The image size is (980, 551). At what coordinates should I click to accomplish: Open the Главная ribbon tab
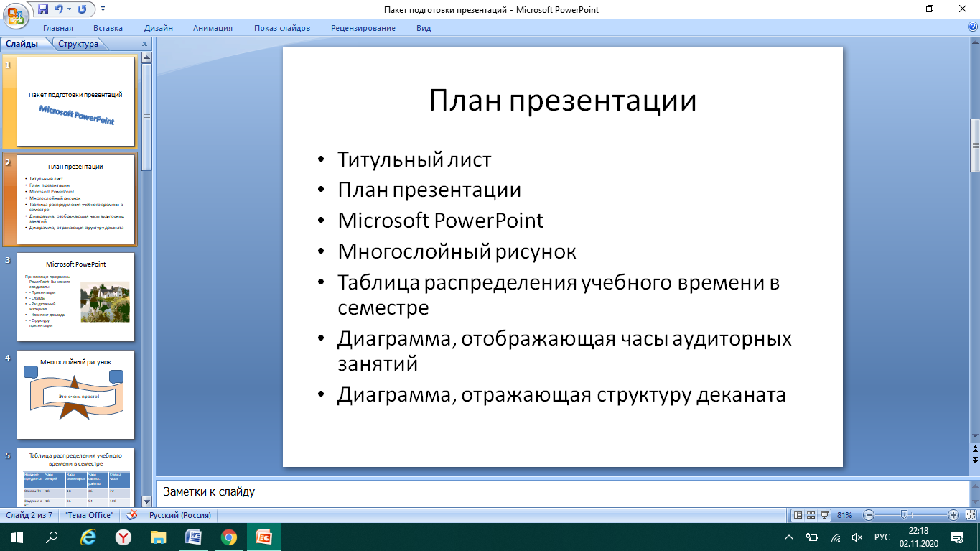pyautogui.click(x=58, y=28)
